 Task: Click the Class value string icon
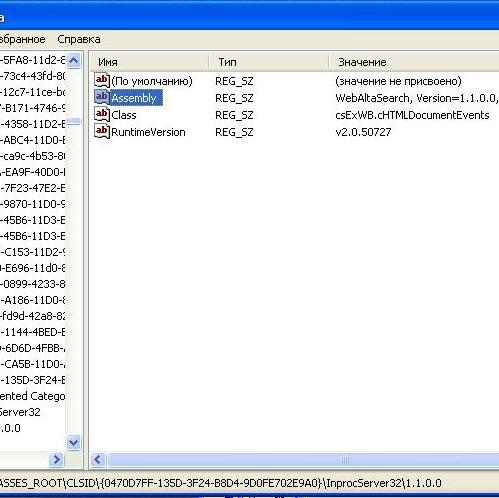pyautogui.click(x=102, y=115)
